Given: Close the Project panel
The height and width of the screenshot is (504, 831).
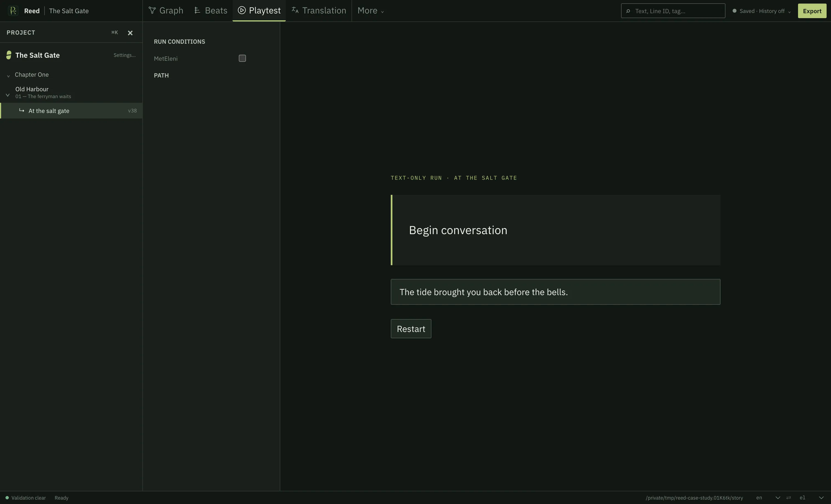Looking at the screenshot, I should 130,33.
